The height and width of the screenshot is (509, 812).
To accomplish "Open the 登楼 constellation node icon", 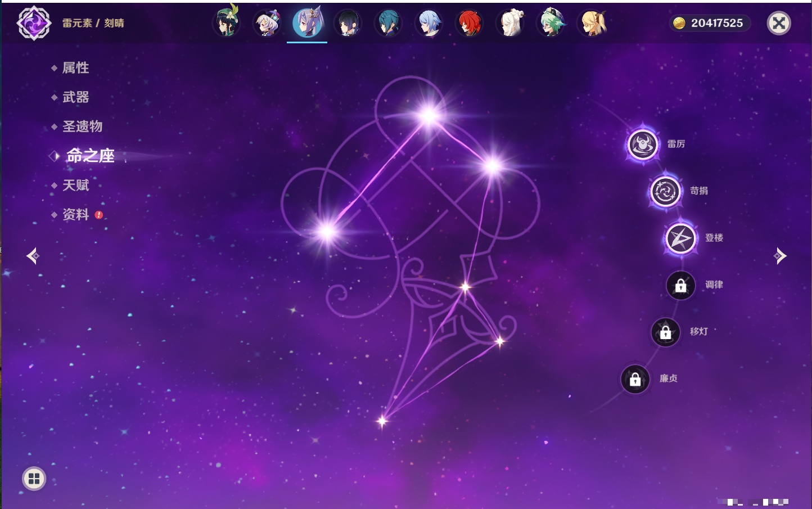I will pyautogui.click(x=680, y=238).
